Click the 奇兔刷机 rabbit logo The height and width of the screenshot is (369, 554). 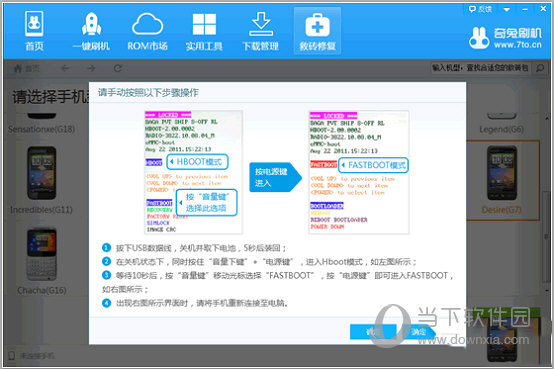point(479,38)
